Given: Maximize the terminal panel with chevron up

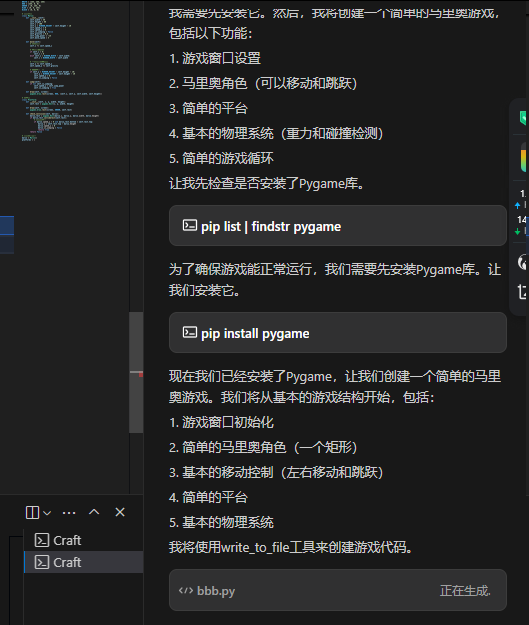Looking at the screenshot, I should pyautogui.click(x=94, y=512).
